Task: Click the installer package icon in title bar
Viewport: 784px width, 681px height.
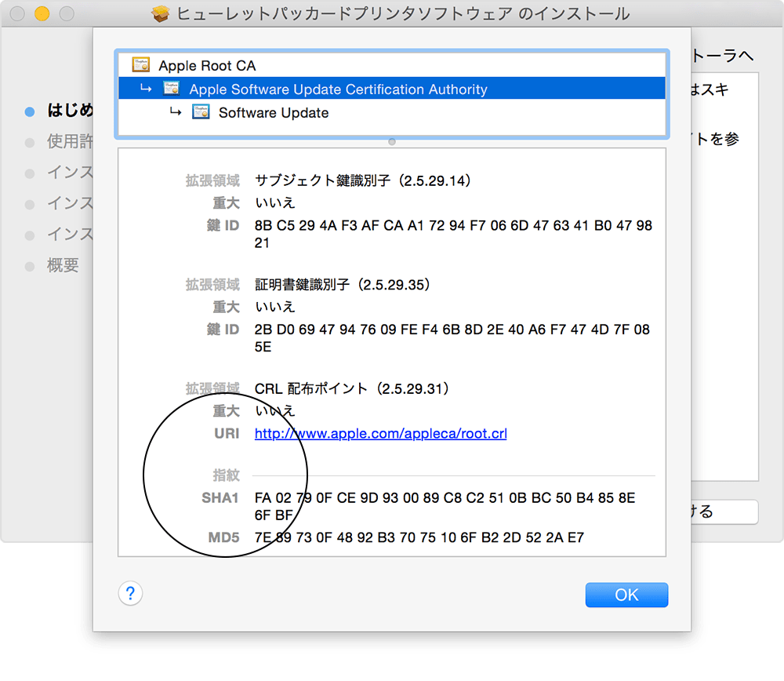Action: 161,13
